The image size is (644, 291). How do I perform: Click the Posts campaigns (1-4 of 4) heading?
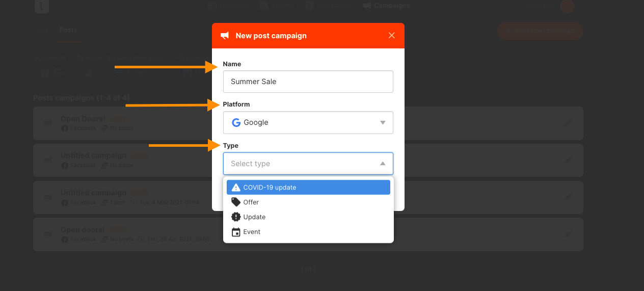coord(82,98)
